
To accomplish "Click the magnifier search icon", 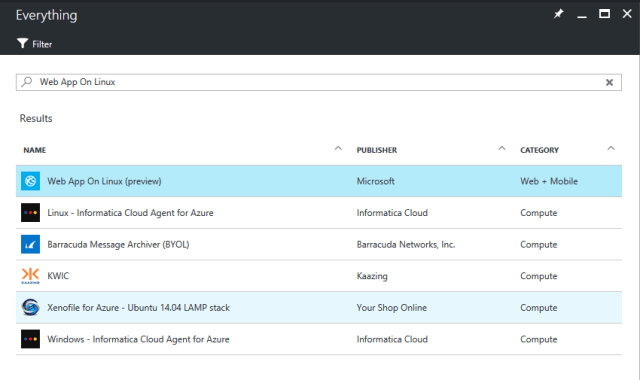I will (27, 82).
